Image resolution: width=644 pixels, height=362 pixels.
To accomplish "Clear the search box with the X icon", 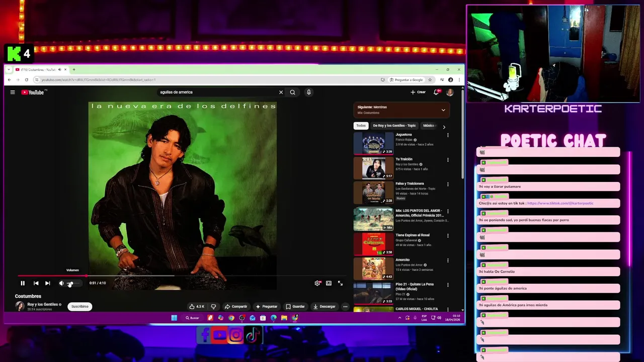I will [x=281, y=92].
